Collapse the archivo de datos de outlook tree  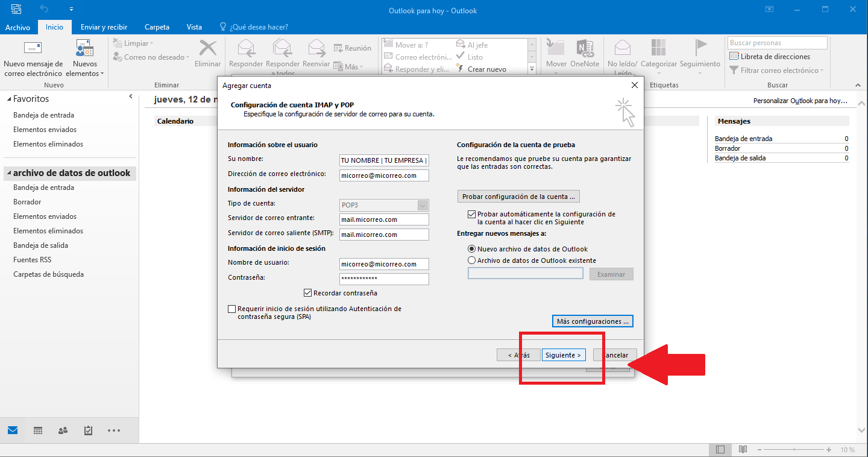8,173
